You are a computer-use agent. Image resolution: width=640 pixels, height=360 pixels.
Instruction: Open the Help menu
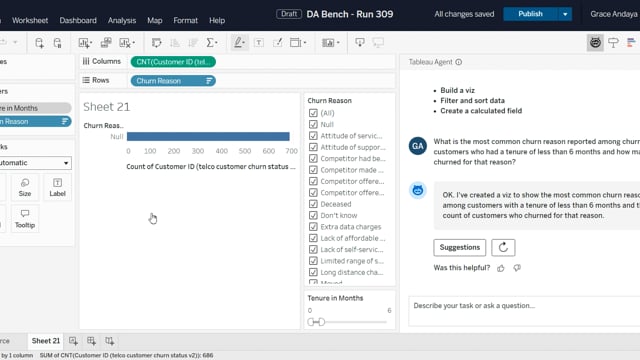(x=217, y=20)
